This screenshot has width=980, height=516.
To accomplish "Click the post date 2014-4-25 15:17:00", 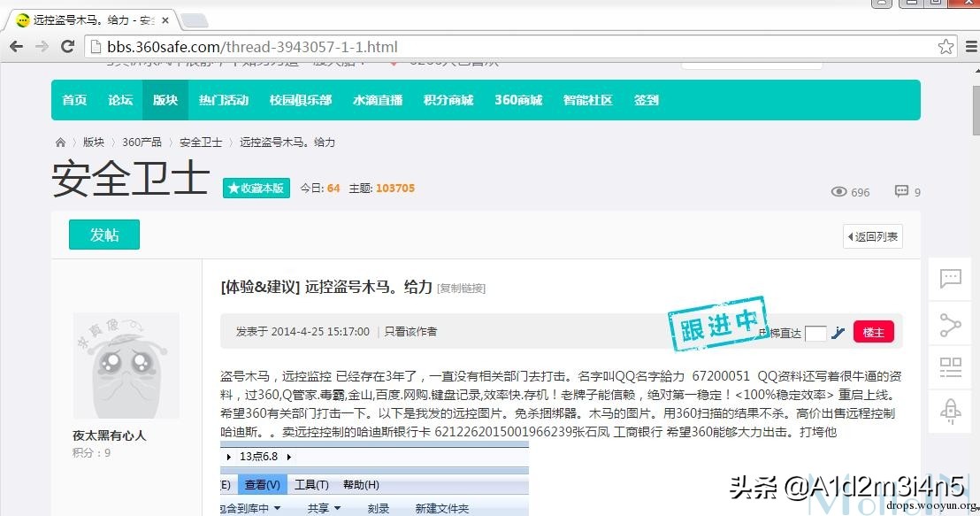I will click(x=320, y=332).
